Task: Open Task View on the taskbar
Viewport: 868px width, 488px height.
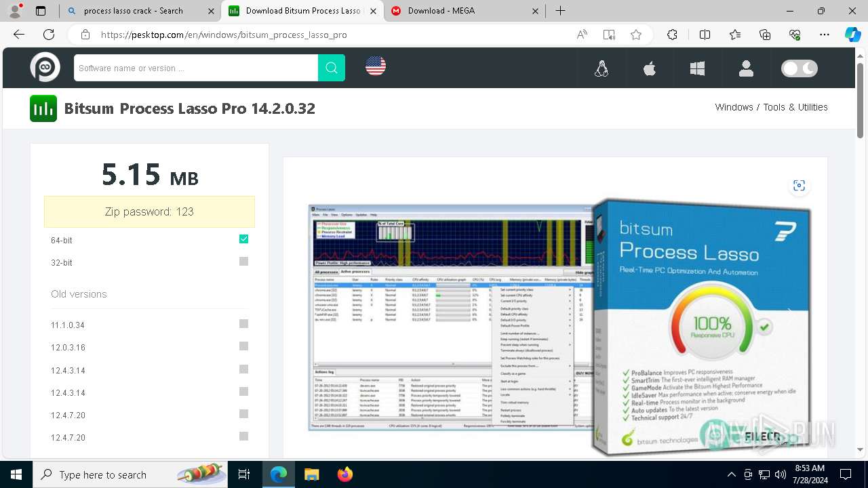Action: point(244,474)
